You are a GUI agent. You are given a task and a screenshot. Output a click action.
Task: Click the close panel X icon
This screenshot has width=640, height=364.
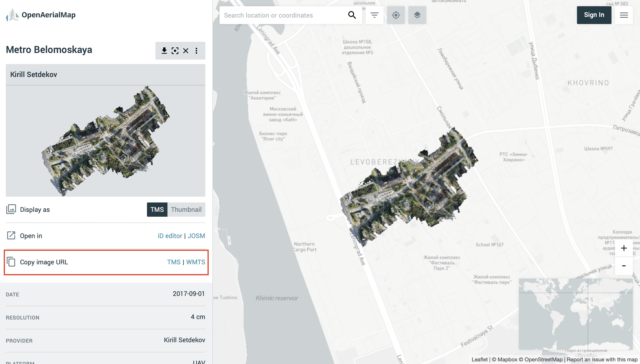tap(186, 50)
